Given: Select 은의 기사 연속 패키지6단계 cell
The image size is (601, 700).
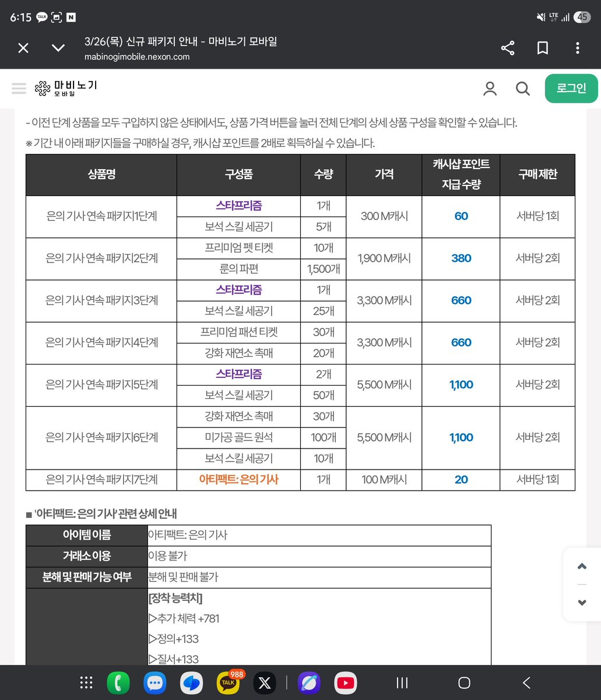Looking at the screenshot, I should (x=101, y=437).
